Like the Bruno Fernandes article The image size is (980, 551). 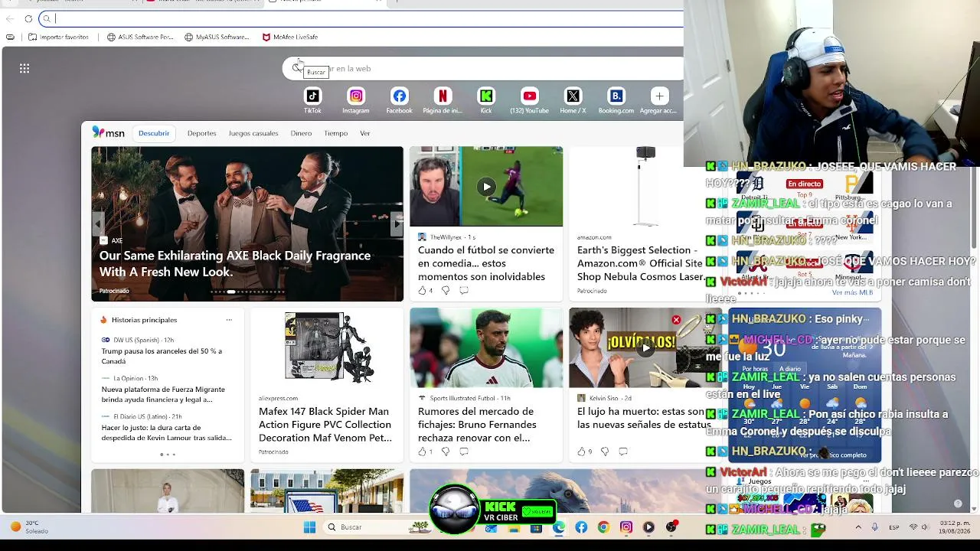tap(422, 452)
